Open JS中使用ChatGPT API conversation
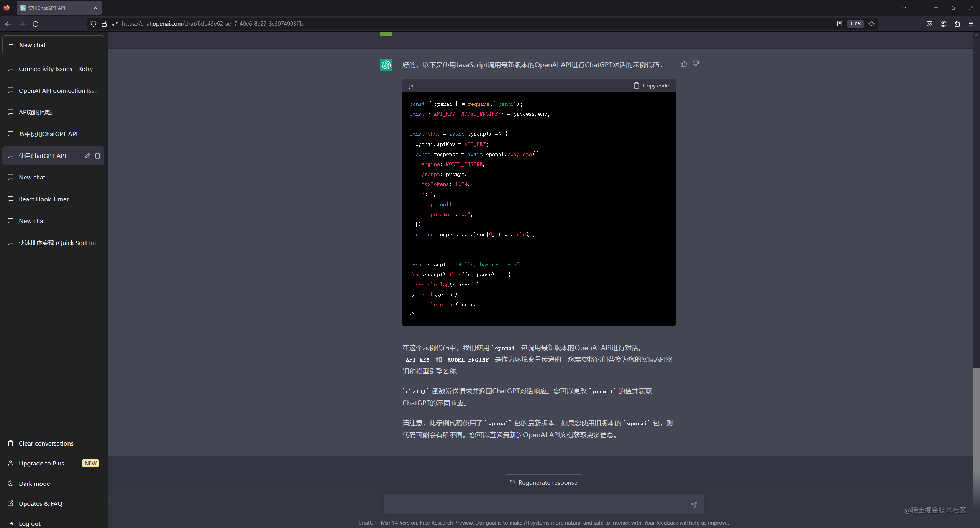This screenshot has height=528, width=980. (x=53, y=134)
